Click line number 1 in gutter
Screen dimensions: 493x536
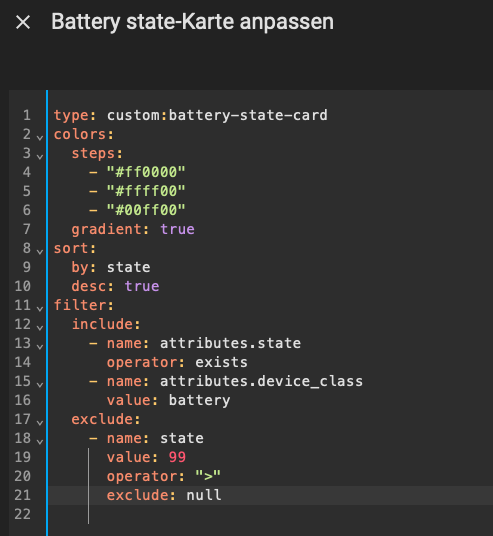pos(27,115)
